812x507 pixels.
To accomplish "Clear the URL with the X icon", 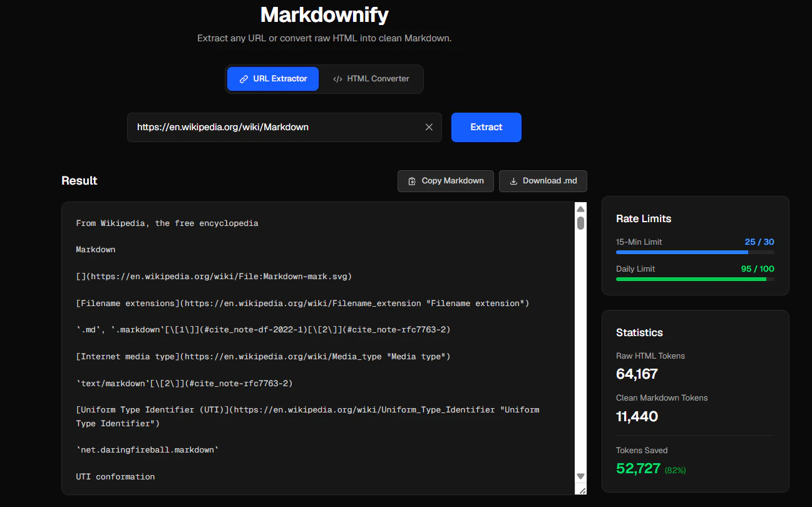I will click(x=429, y=127).
